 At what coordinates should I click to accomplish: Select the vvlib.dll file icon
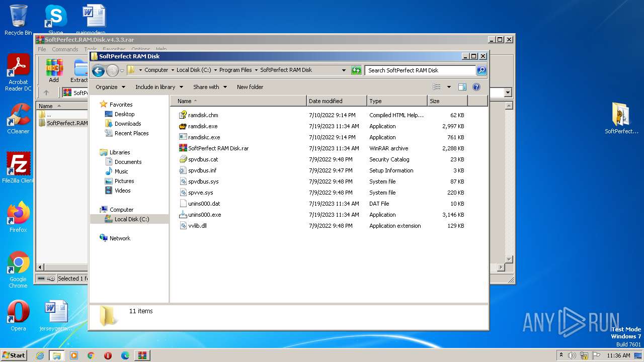coord(183,226)
